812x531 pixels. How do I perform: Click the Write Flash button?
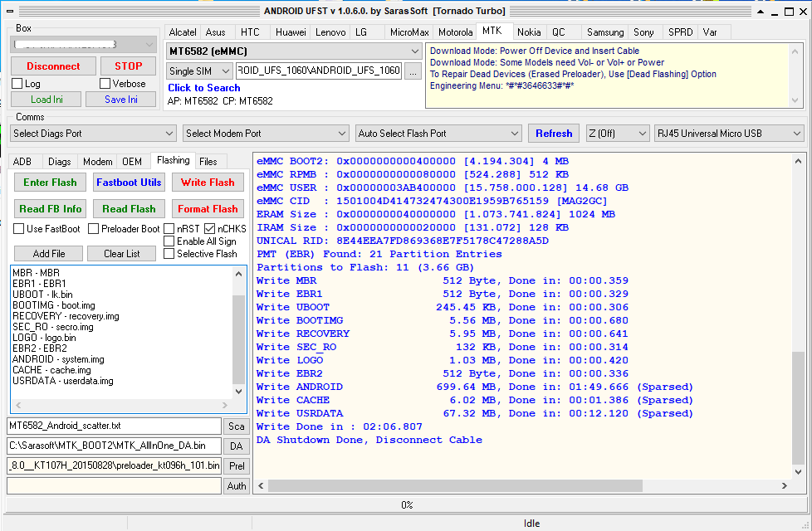208,183
